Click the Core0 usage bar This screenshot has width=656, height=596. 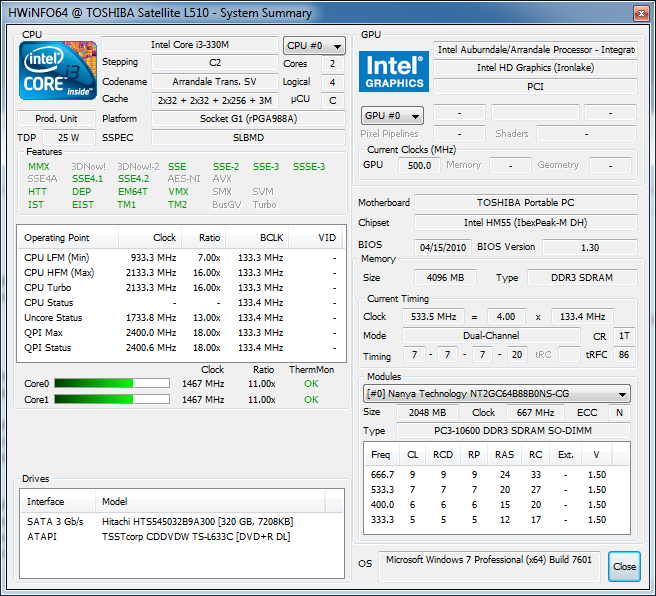pyautogui.click(x=112, y=383)
